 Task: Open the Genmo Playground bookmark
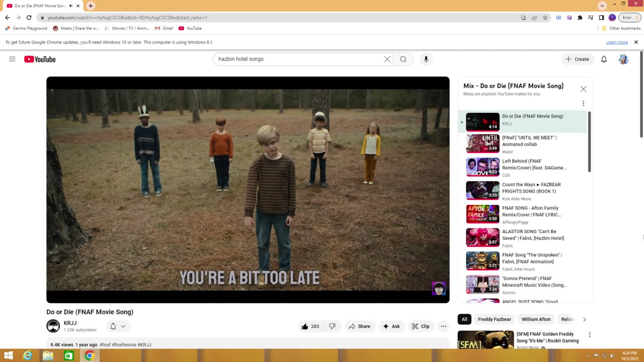[x=26, y=28]
